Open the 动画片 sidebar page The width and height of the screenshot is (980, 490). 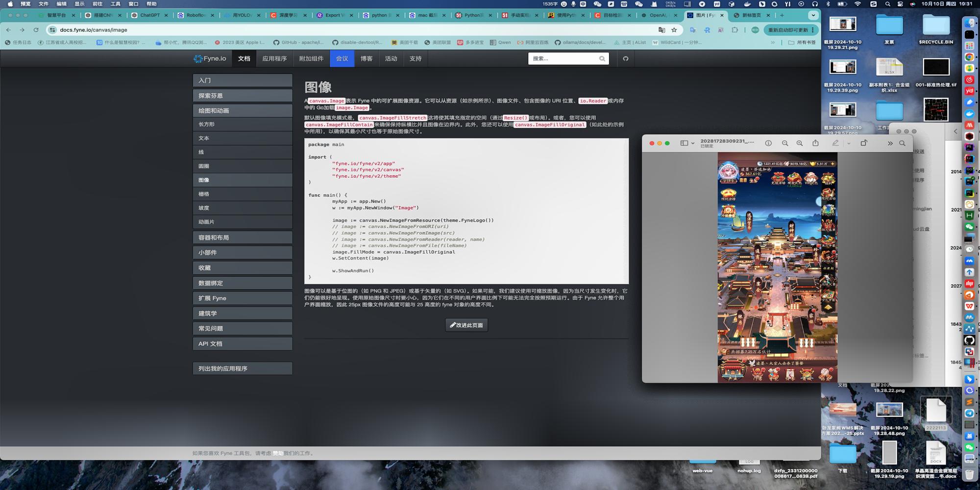pyautogui.click(x=243, y=222)
